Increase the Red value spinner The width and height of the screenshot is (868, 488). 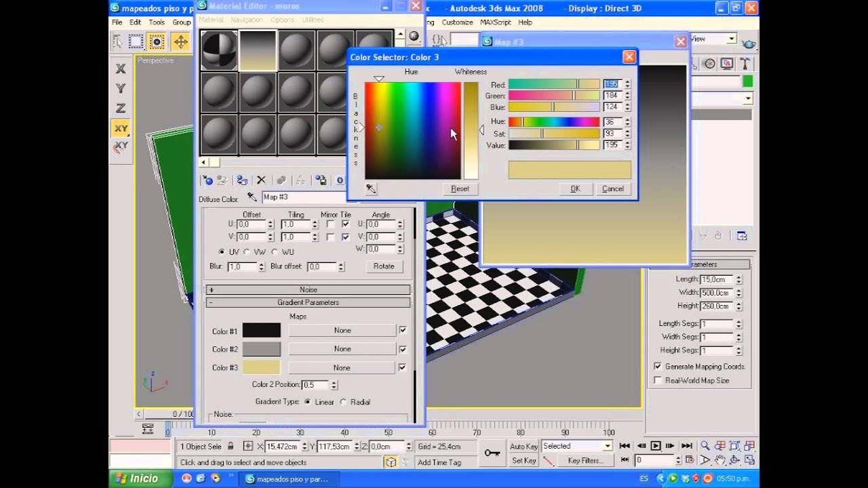click(627, 82)
